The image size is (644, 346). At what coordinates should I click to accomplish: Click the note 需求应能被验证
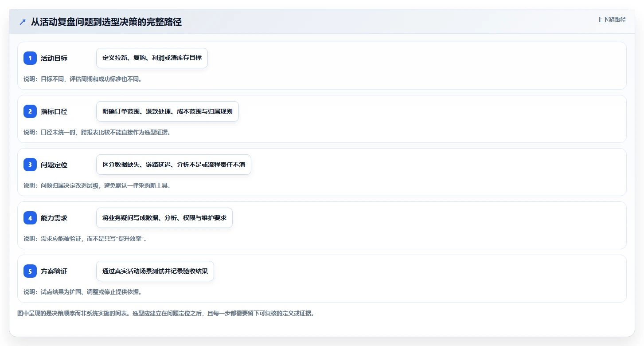(x=85, y=239)
